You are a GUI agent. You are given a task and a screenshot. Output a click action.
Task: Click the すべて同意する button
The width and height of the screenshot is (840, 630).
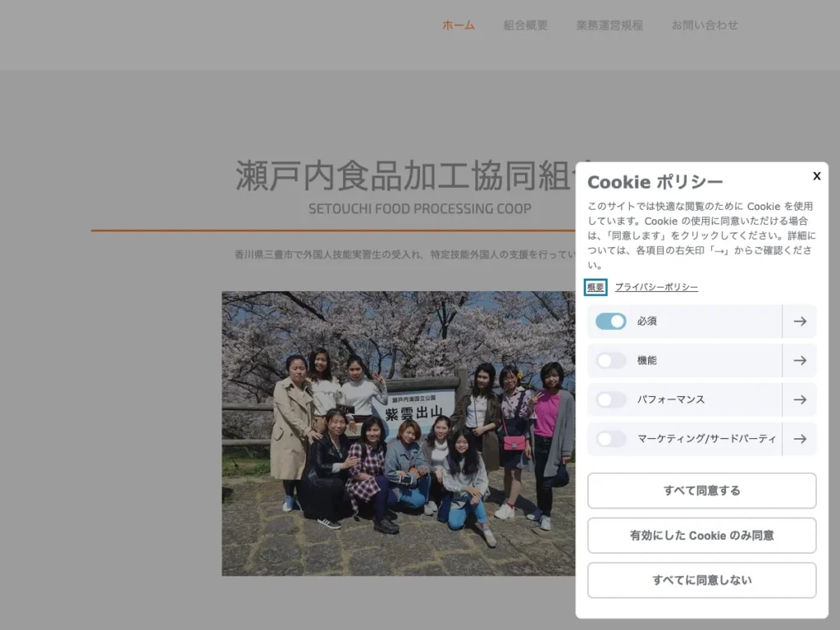click(x=702, y=491)
